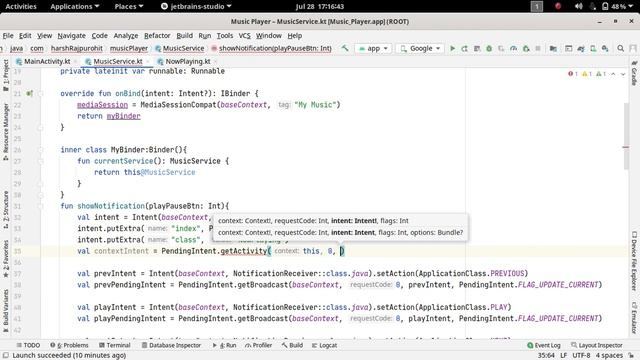
Task: Open the Terminal tool window
Action: 115,345
